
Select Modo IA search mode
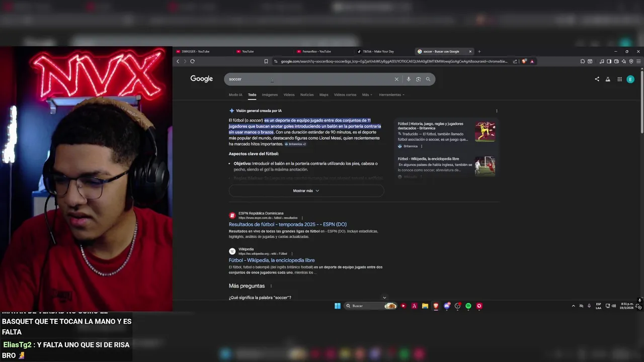pyautogui.click(x=235, y=95)
